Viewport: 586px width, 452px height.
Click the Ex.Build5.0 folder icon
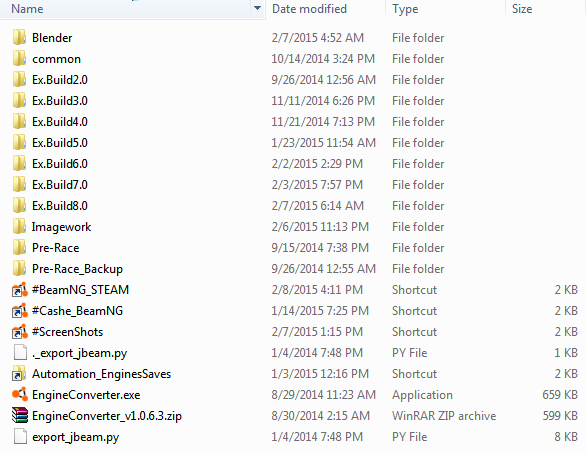19,142
